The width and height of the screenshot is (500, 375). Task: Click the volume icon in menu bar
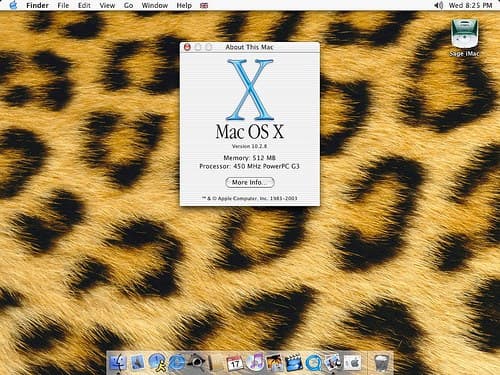(x=439, y=5)
